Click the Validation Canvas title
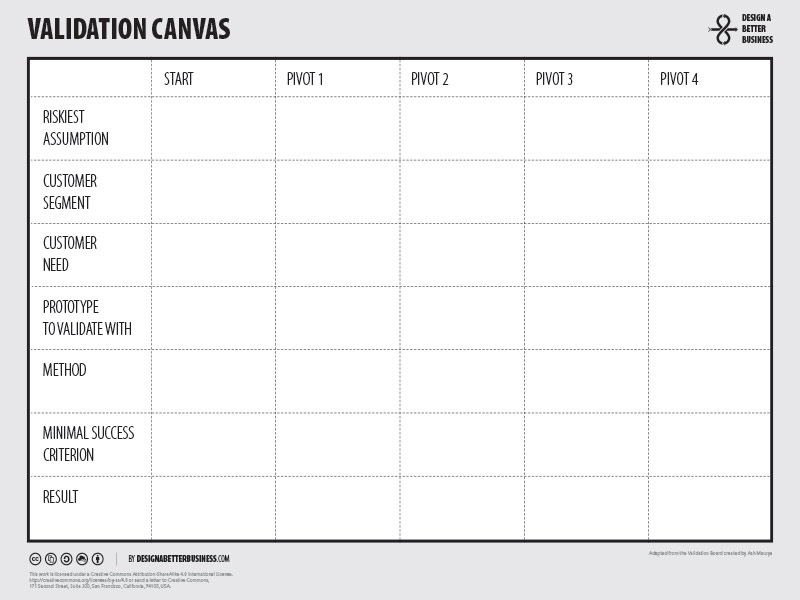Image resolution: width=800 pixels, height=600 pixels. point(129,30)
